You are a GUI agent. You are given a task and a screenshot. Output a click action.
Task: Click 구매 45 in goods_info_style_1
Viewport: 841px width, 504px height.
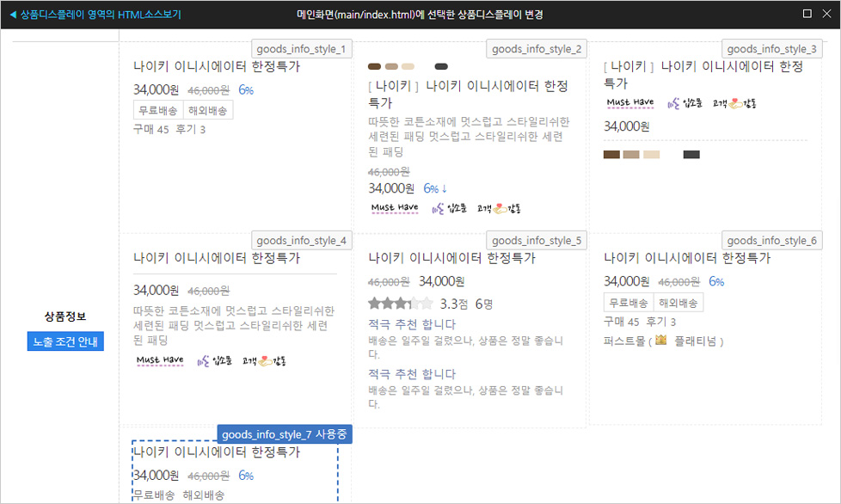click(151, 129)
